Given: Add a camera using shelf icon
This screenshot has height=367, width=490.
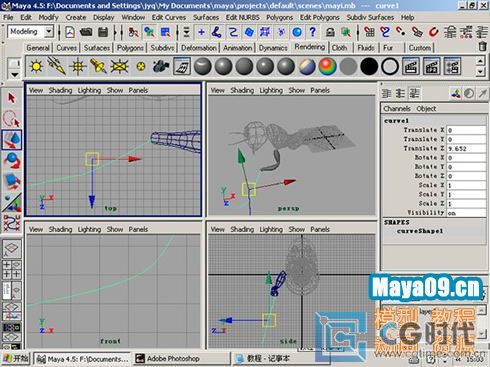Looking at the screenshot, I should 161,66.
